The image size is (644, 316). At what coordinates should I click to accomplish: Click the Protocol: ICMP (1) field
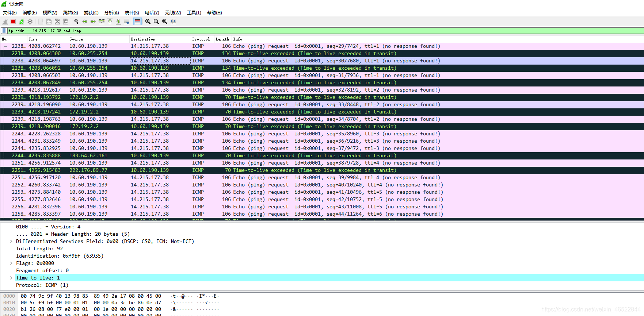(42, 285)
